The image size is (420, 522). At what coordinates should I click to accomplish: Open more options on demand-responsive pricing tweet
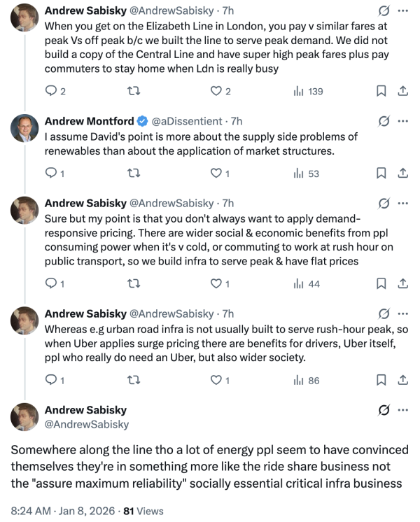(x=402, y=203)
